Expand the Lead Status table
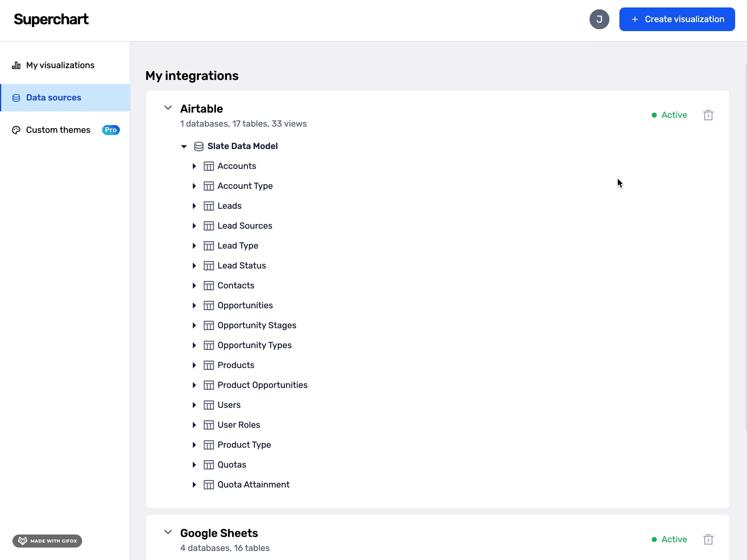747x560 pixels. pyautogui.click(x=194, y=266)
